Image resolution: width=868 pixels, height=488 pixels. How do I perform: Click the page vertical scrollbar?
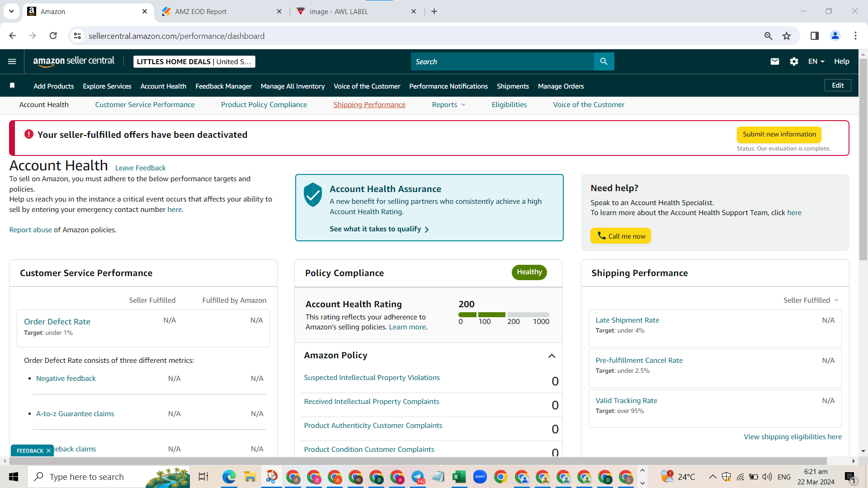[863, 159]
